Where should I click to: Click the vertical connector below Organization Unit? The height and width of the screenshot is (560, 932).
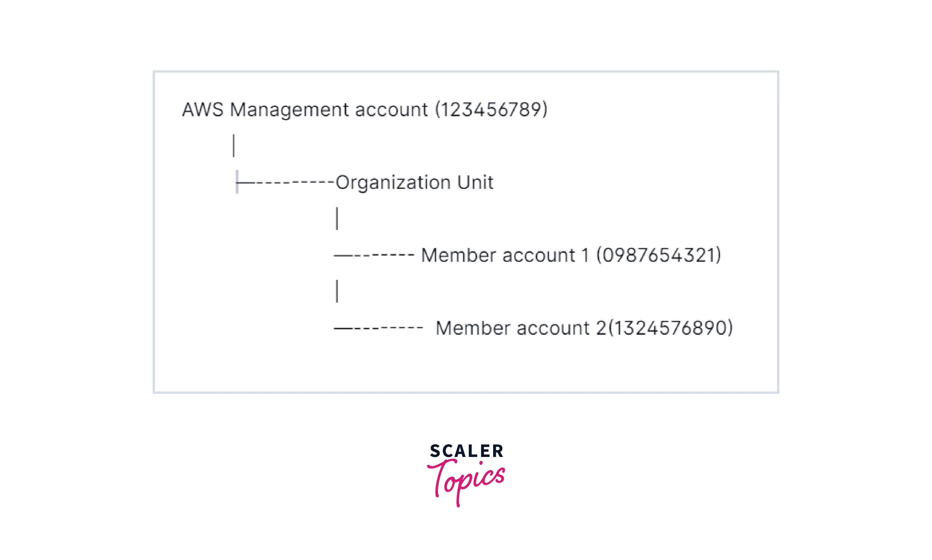coord(337,218)
